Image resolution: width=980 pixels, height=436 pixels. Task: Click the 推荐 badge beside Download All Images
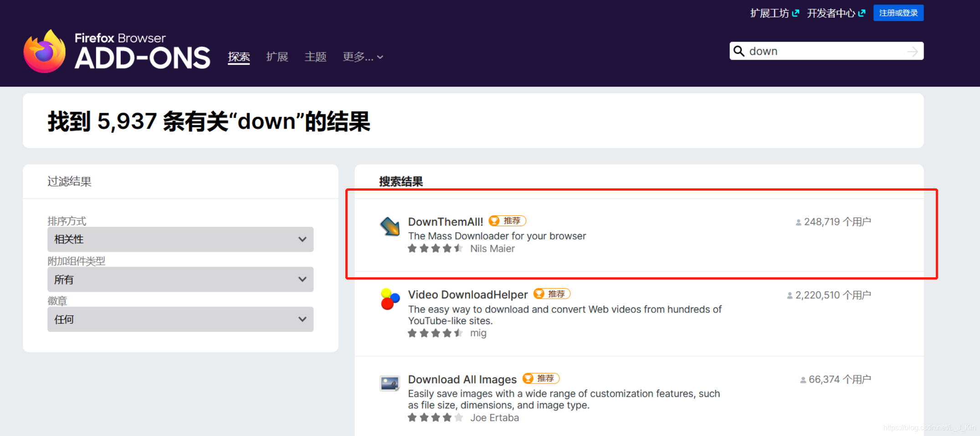(541, 378)
